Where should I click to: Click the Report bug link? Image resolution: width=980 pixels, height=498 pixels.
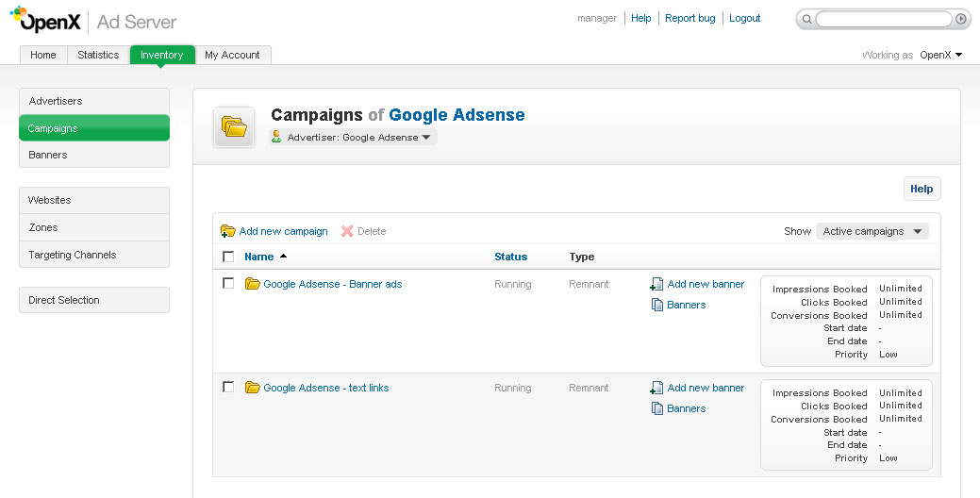click(x=690, y=18)
